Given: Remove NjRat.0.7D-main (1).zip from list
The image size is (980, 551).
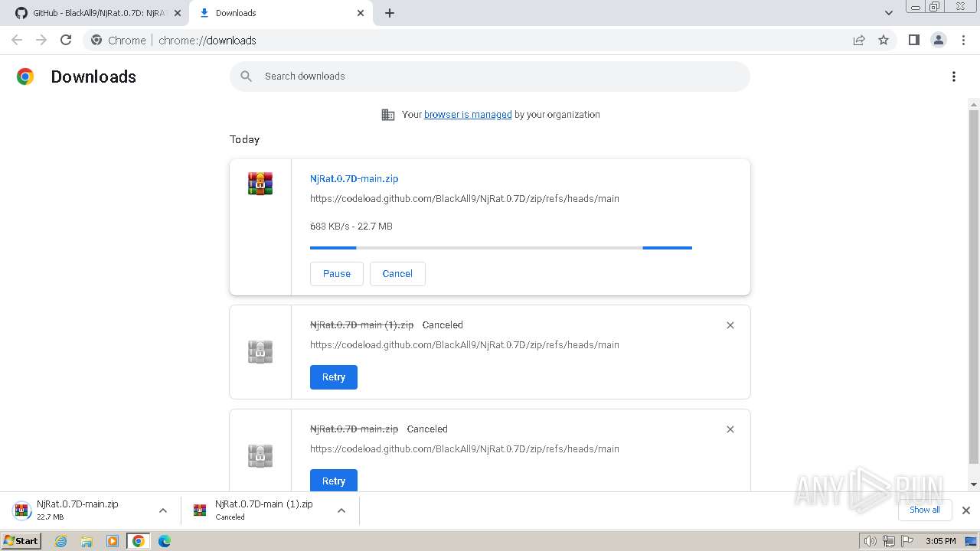Looking at the screenshot, I should (730, 325).
